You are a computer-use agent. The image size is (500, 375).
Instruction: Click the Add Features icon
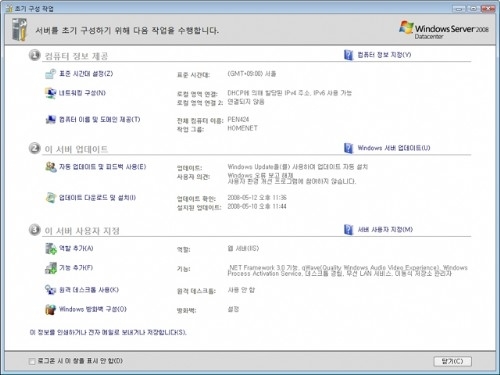50,268
